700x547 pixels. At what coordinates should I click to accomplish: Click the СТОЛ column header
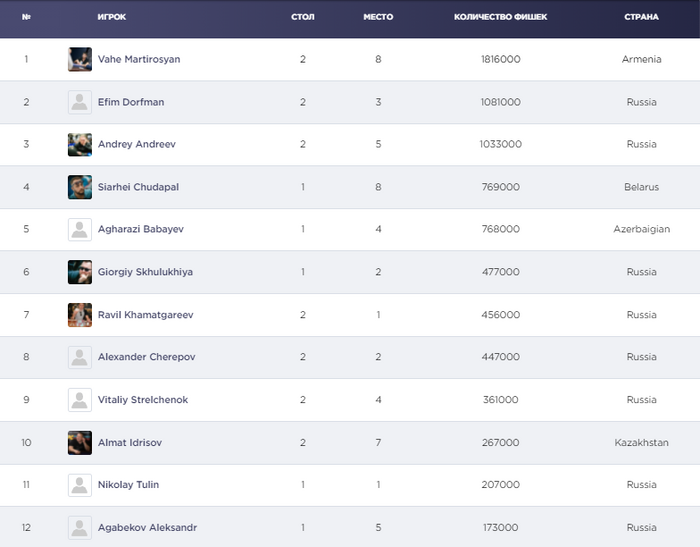pos(302,17)
